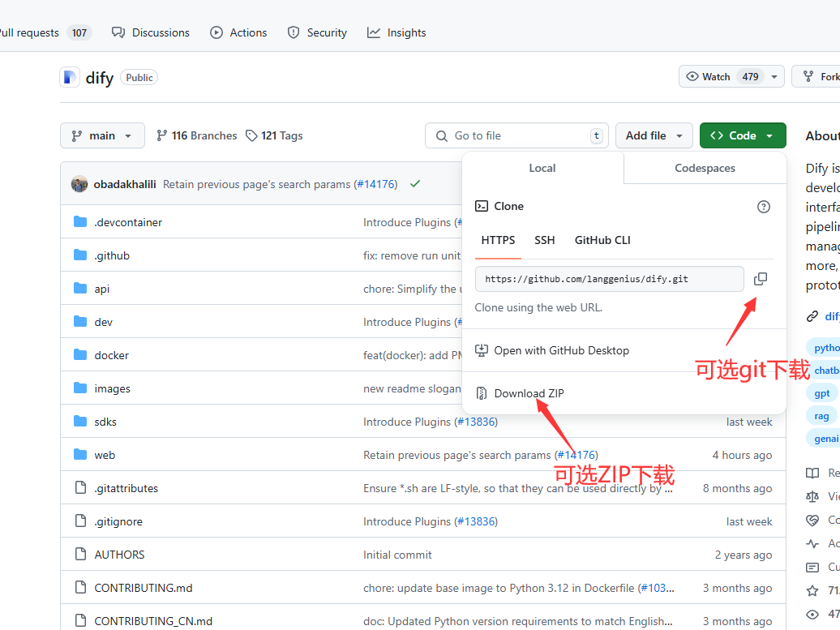Image resolution: width=840 pixels, height=630 pixels.
Task: Click the Initial commit message
Action: tap(397, 555)
